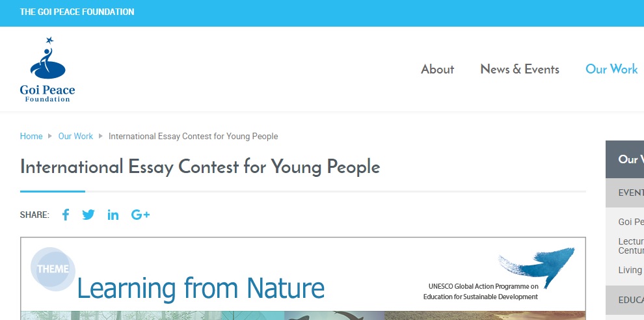Image resolution: width=644 pixels, height=320 pixels.
Task: Click the UNESCO Global Action Programme text
Action: [483, 291]
